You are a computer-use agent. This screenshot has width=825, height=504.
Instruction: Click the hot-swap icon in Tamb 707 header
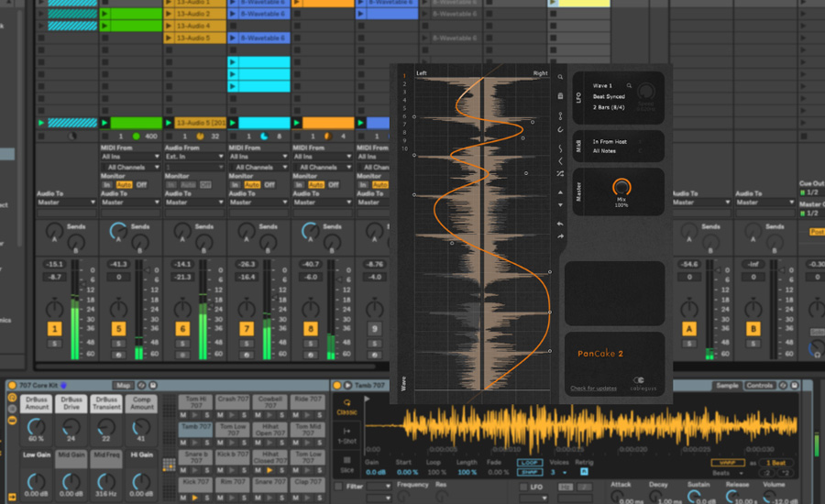click(783, 386)
